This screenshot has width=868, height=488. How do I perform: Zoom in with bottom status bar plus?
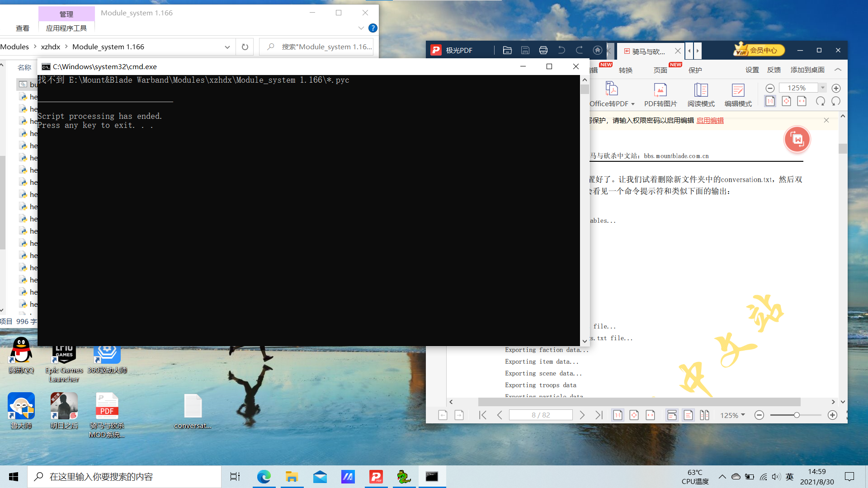pos(832,415)
